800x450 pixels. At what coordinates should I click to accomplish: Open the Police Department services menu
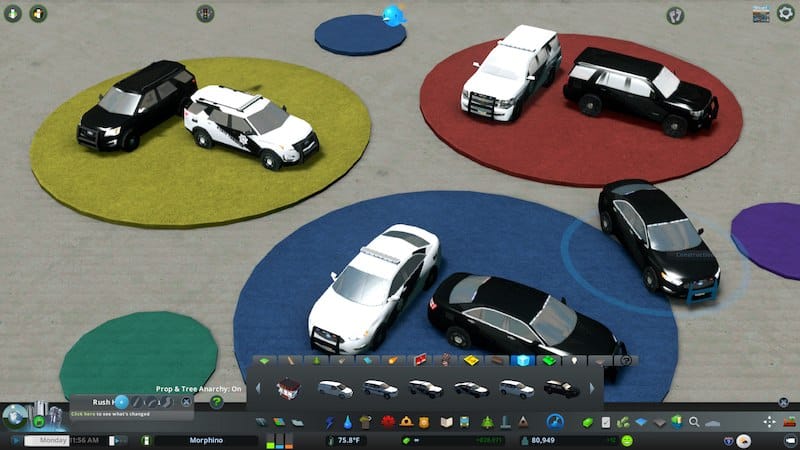pos(423,421)
